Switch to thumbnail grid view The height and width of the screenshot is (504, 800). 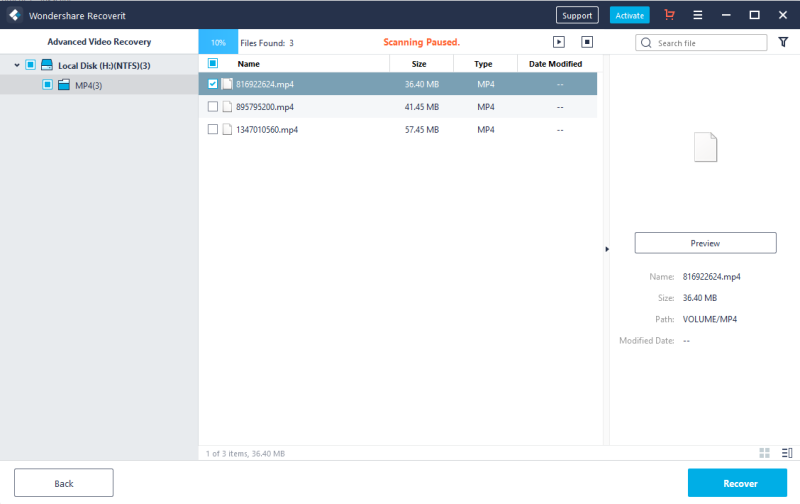765,453
